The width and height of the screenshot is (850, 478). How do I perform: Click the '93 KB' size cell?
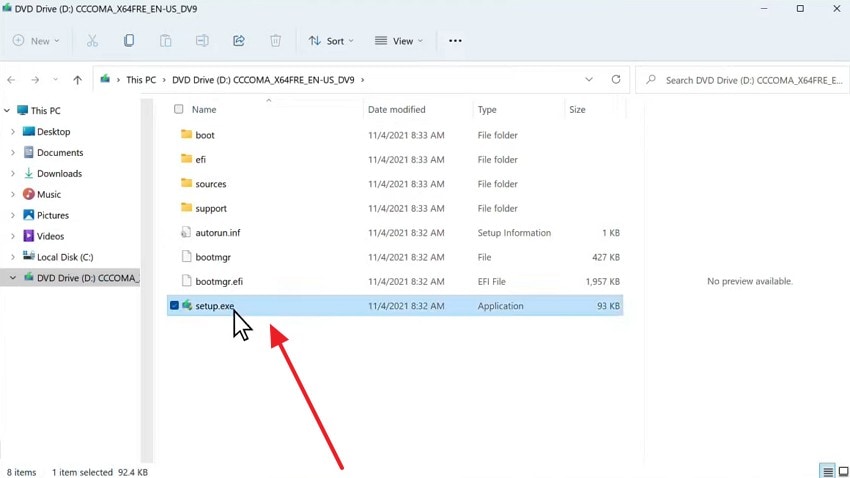[x=608, y=306]
